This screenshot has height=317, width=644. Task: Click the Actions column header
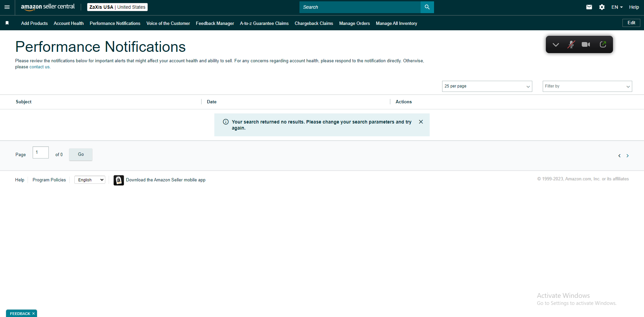(404, 102)
